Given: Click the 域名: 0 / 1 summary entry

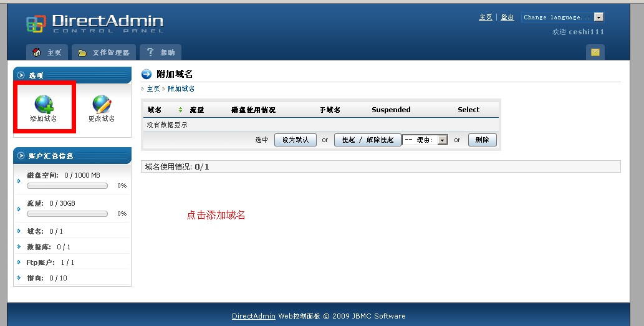Looking at the screenshot, I should [x=45, y=231].
